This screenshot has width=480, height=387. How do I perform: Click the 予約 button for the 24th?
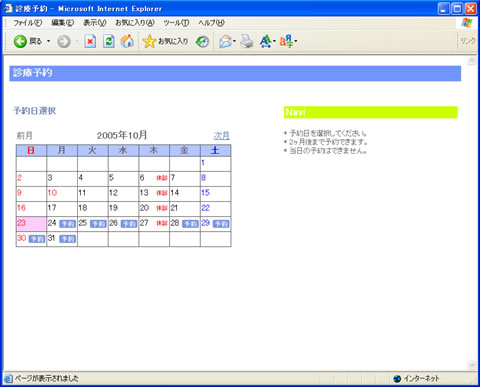tap(67, 224)
